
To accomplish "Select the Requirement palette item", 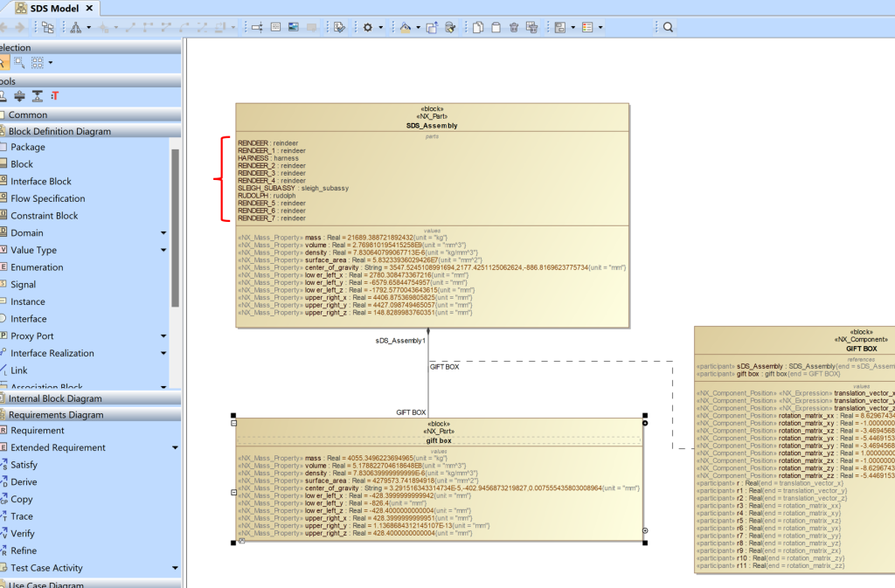I will coord(37,431).
